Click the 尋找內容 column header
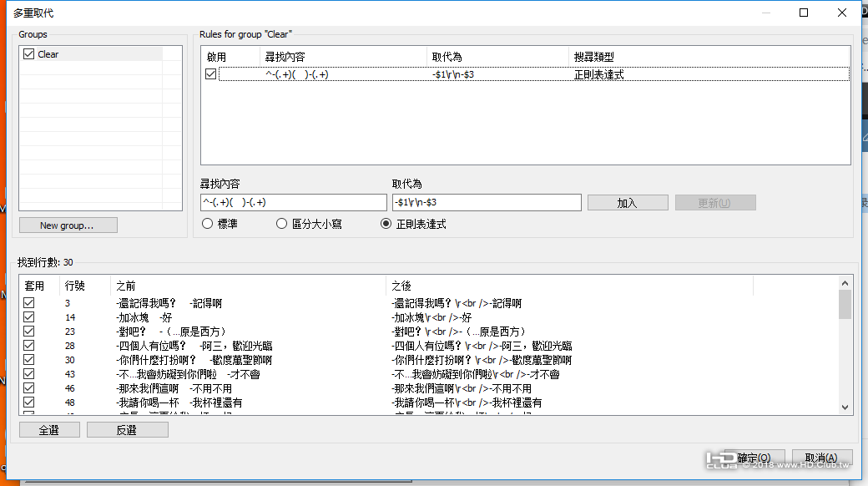868x486 pixels. (343, 57)
